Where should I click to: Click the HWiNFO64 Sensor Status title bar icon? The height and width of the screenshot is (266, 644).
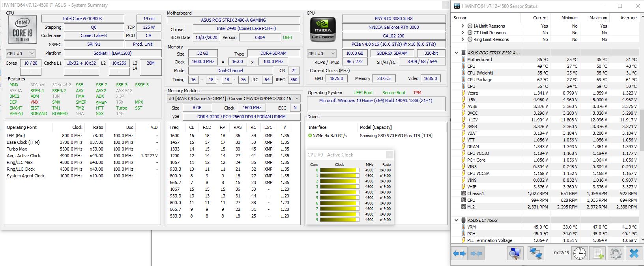point(457,6)
